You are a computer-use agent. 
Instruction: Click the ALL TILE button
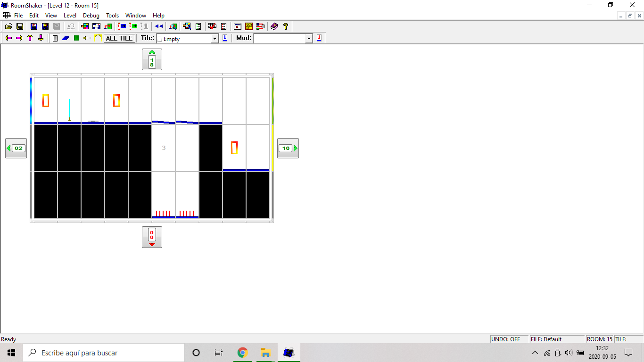(119, 38)
